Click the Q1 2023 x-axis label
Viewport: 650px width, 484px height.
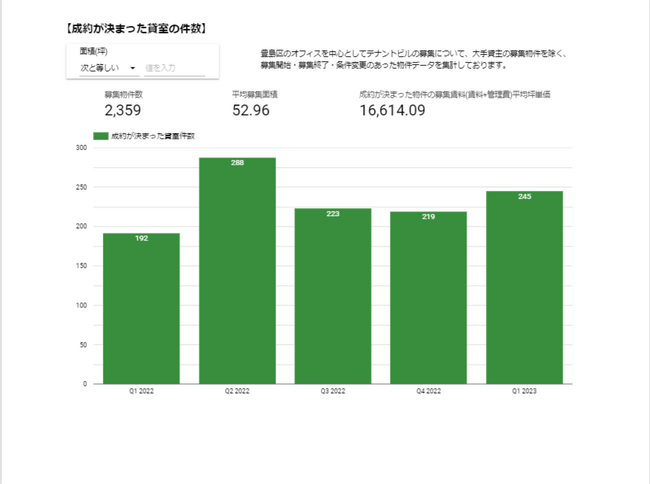click(524, 393)
